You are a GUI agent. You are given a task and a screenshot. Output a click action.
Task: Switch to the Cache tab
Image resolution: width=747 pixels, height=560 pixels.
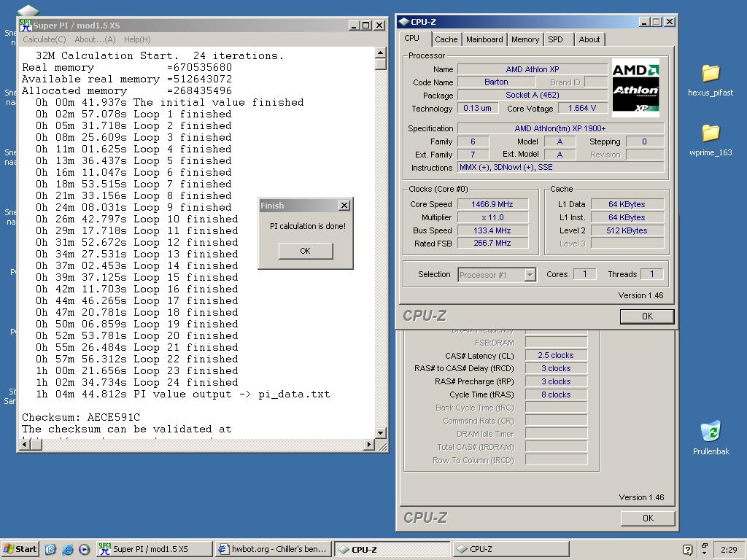point(446,39)
